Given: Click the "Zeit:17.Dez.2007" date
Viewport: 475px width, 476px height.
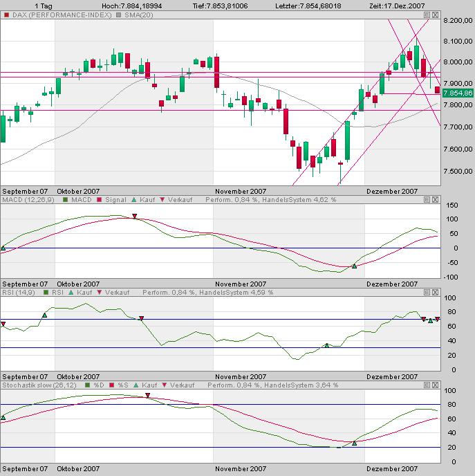Looking at the screenshot, I should click(x=397, y=6).
